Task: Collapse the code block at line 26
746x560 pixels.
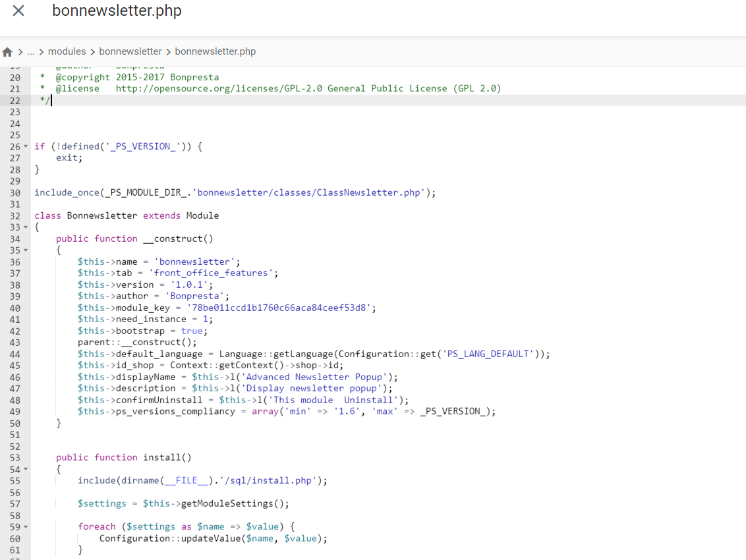Action: click(26, 146)
